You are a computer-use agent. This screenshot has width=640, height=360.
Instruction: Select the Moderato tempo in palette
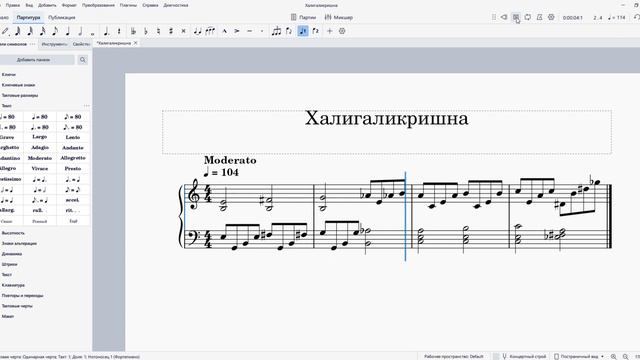coord(40,158)
